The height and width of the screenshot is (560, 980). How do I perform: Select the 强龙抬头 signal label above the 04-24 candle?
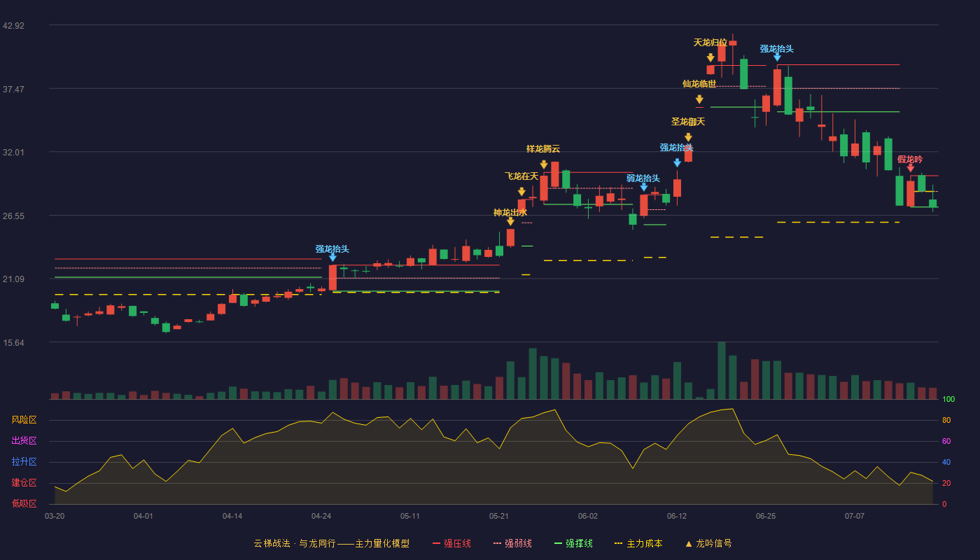332,249
